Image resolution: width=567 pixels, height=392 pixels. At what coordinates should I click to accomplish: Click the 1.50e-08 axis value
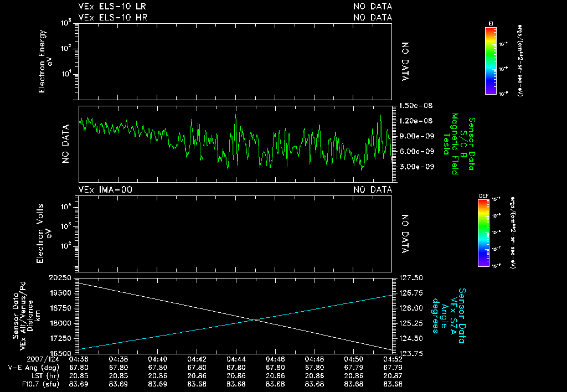click(x=416, y=106)
